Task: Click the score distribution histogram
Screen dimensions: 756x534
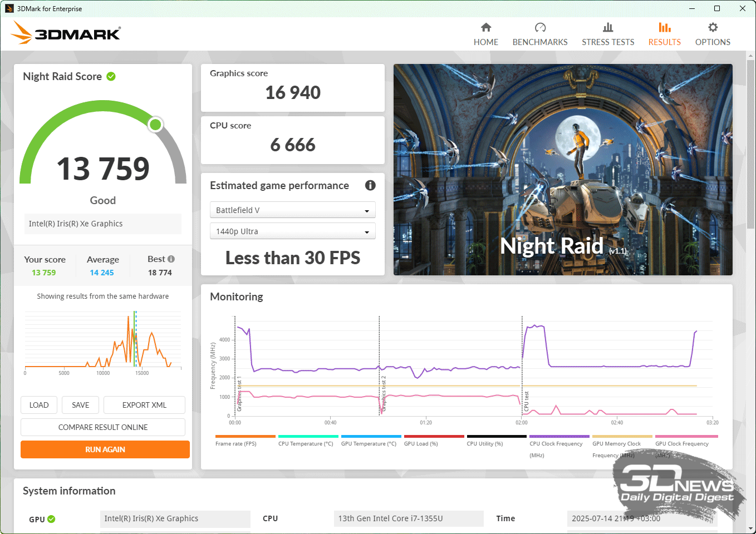Action: pos(103,340)
